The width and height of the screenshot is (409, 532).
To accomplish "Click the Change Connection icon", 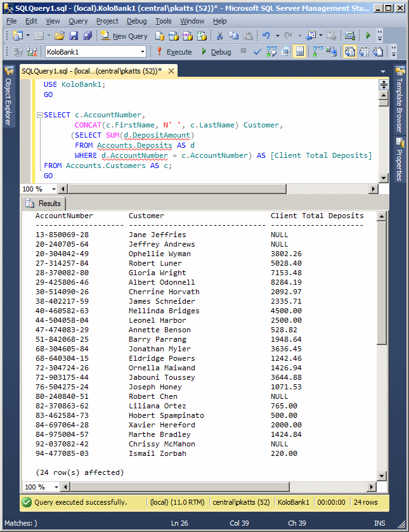I will tap(32, 51).
